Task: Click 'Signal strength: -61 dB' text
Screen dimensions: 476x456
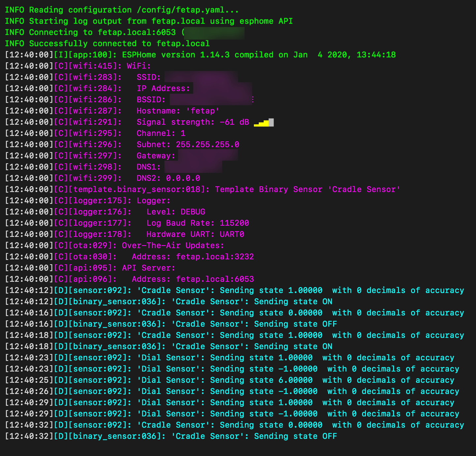Action: 193,122
